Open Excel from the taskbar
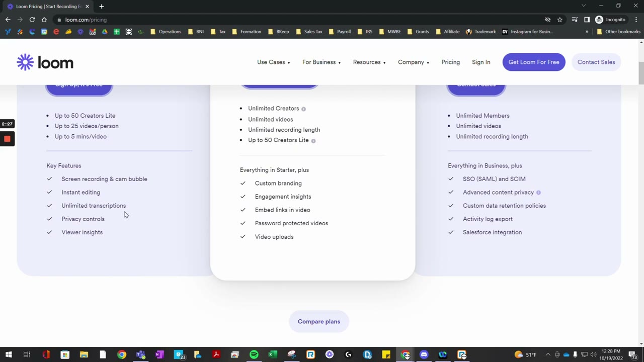644x362 pixels. point(273,355)
